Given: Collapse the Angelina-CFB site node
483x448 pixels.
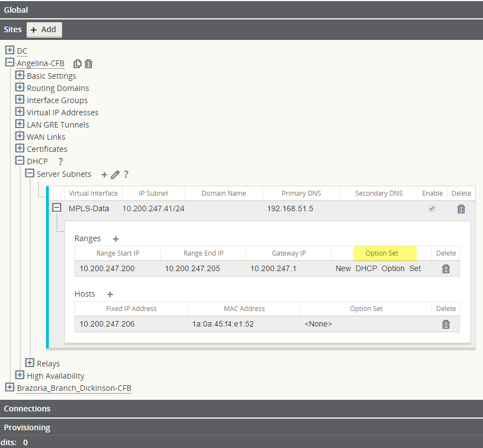Looking at the screenshot, I should pyautogui.click(x=9, y=62).
